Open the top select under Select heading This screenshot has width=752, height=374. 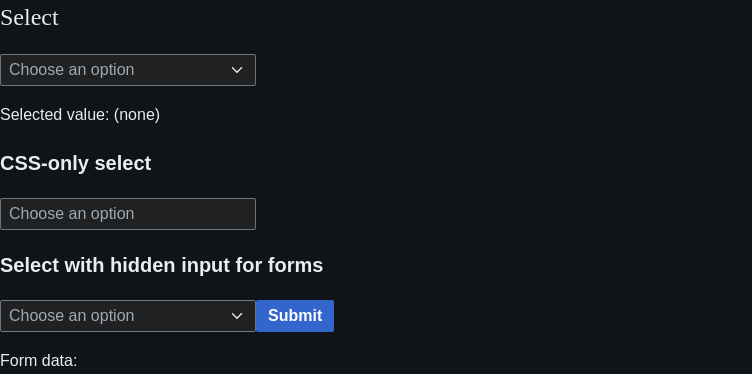click(128, 70)
